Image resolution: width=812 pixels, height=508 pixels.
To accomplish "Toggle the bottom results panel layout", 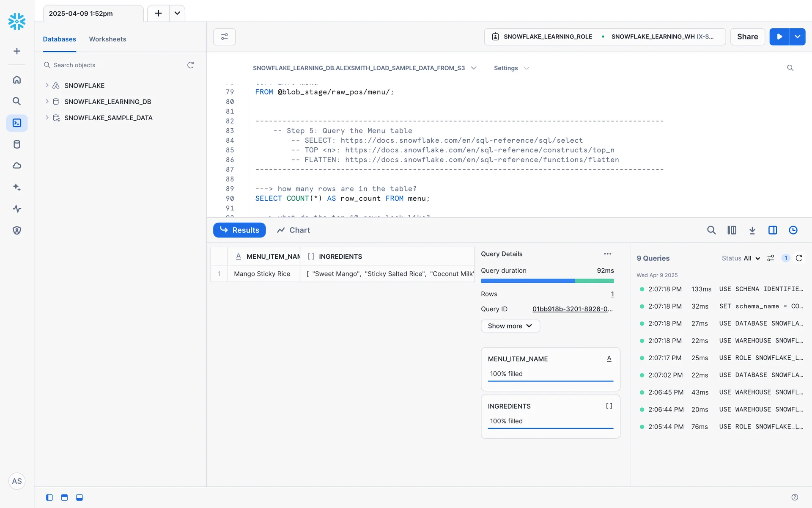I will tap(80, 497).
